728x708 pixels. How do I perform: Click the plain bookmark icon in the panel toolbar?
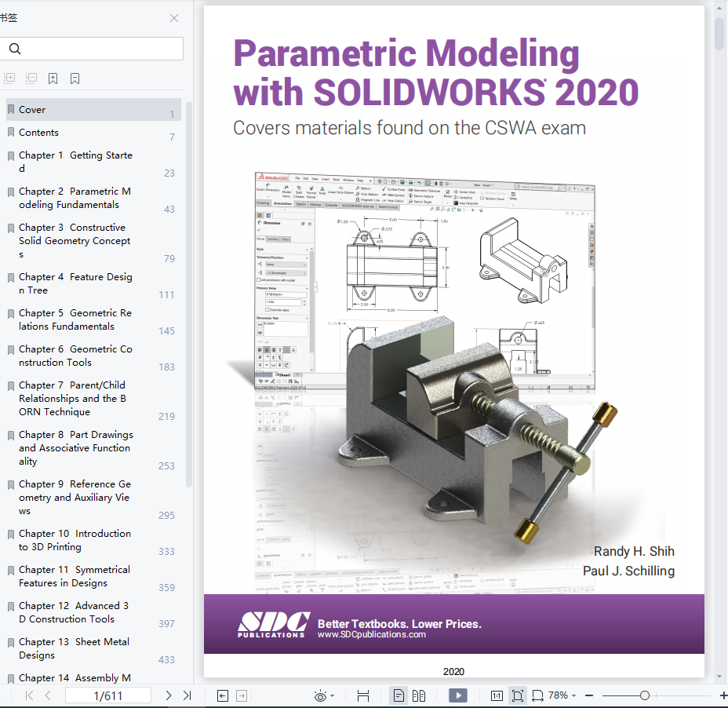[75, 78]
